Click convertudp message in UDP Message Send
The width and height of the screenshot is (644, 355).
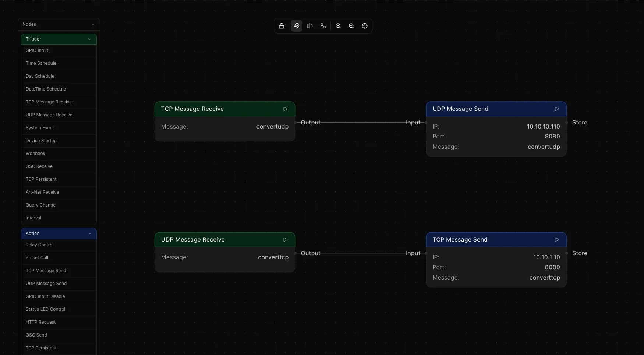[x=544, y=147]
